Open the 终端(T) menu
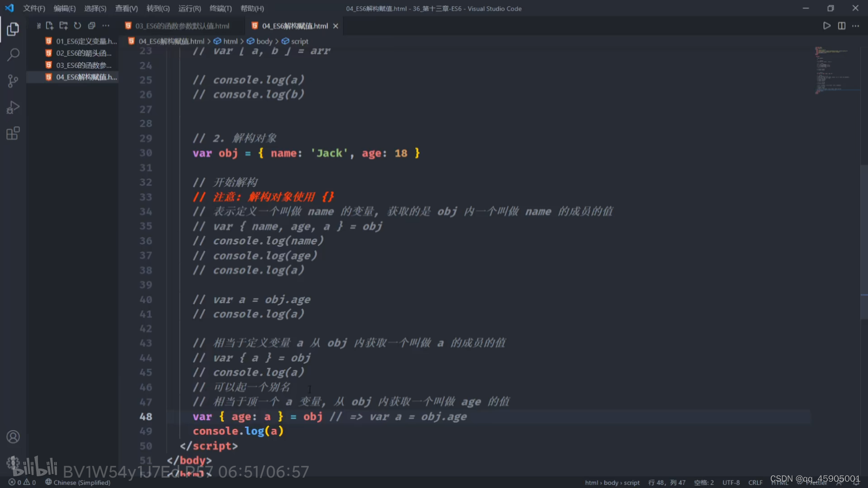The height and width of the screenshot is (488, 868). [x=221, y=9]
